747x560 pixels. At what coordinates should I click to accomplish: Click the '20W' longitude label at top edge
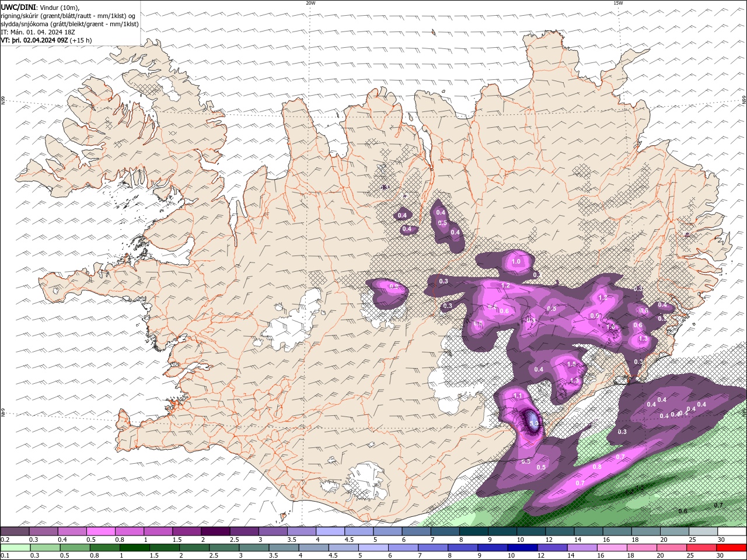point(311,3)
